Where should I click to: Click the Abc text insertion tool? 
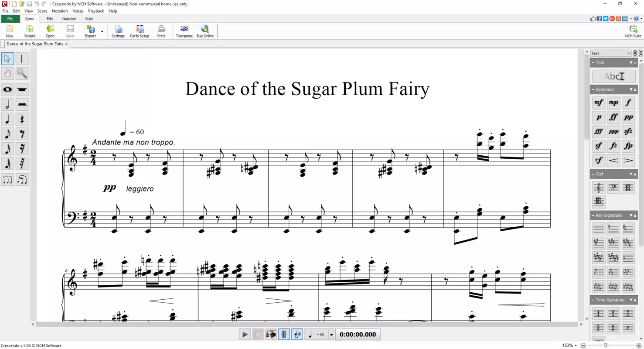(x=613, y=76)
